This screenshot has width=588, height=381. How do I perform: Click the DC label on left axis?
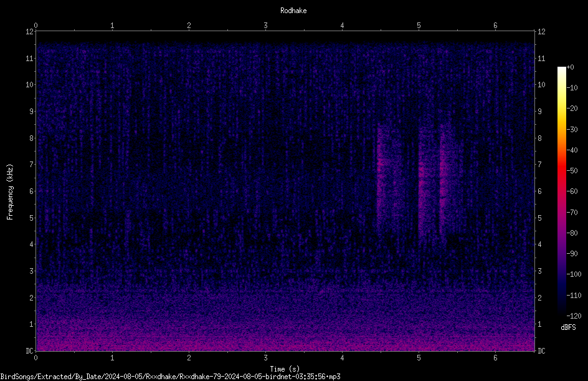pyautogui.click(x=29, y=351)
